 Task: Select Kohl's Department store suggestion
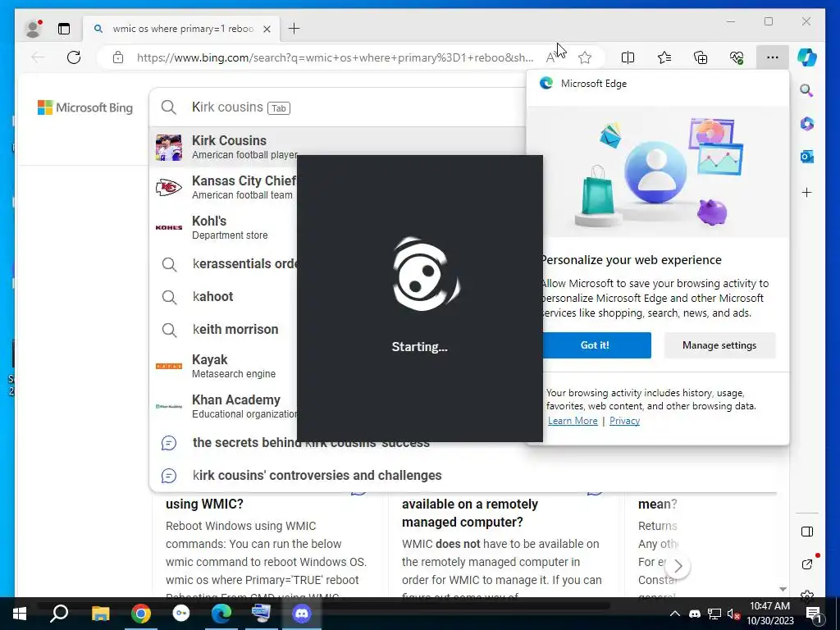pos(225,228)
